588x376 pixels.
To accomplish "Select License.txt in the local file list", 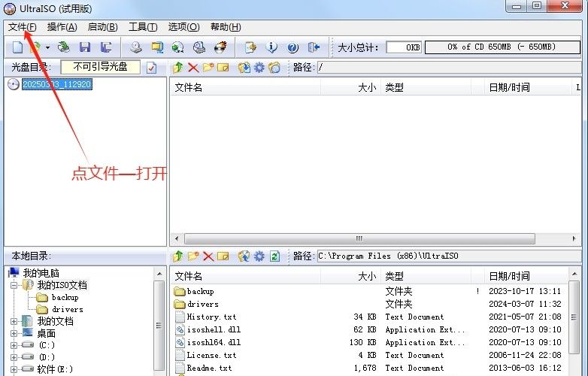I will point(211,356).
